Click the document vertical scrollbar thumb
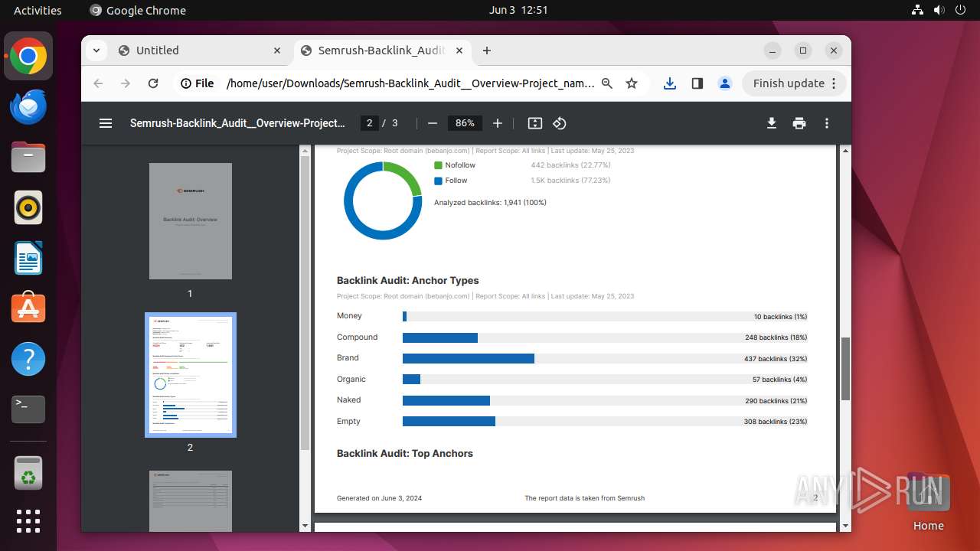 (x=845, y=369)
